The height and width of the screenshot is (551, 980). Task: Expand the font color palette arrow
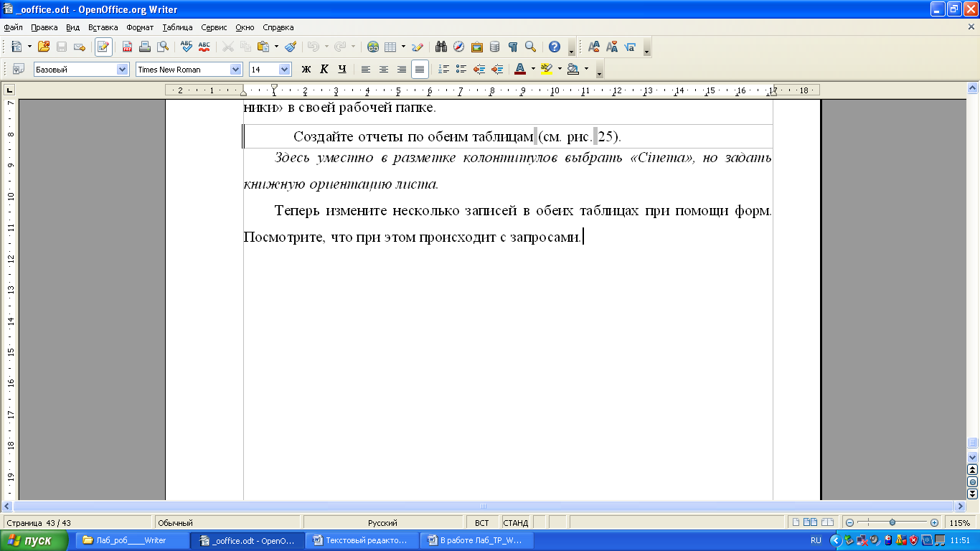tap(533, 69)
